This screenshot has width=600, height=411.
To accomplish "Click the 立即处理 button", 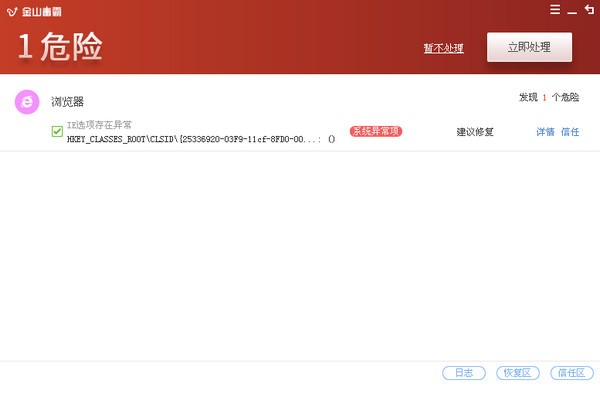I will click(529, 47).
